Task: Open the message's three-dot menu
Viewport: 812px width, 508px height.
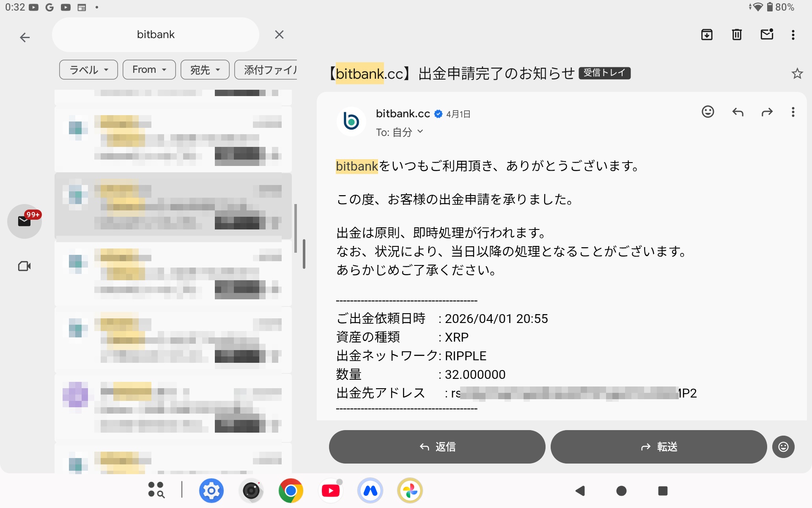Action: 793,112
